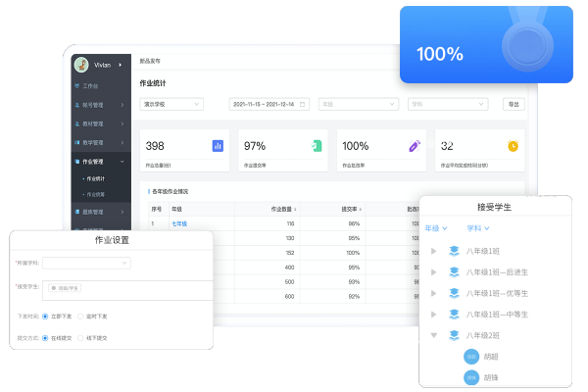The width and height of the screenshot is (588, 392).
Task: Click the bar chart icon beside 398
Action: [x=218, y=146]
